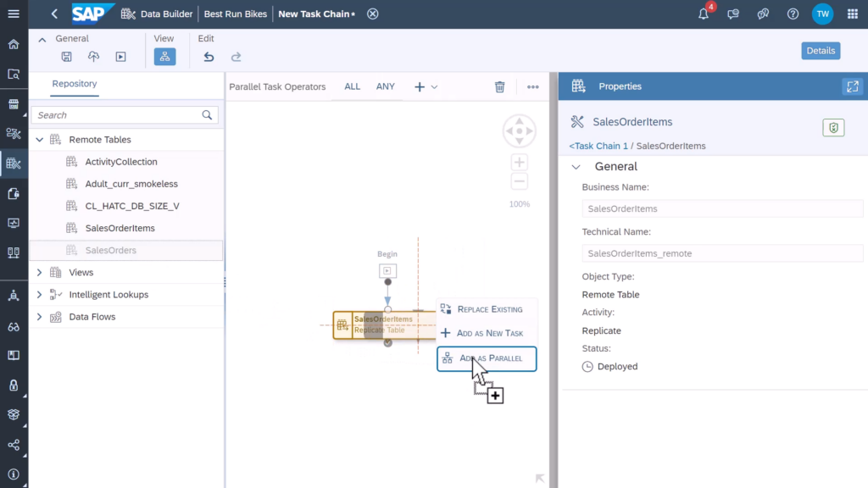Open the notifications bell icon
The image size is (868, 488).
[704, 14]
